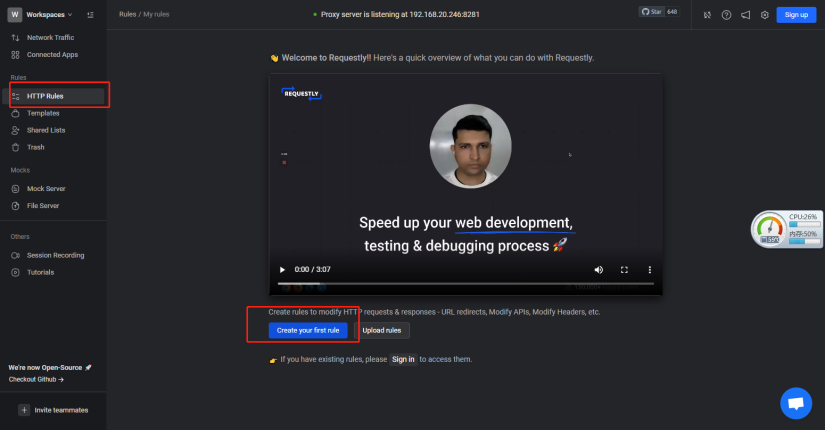Click Upload rules button
This screenshot has width=825, height=430.
382,331
